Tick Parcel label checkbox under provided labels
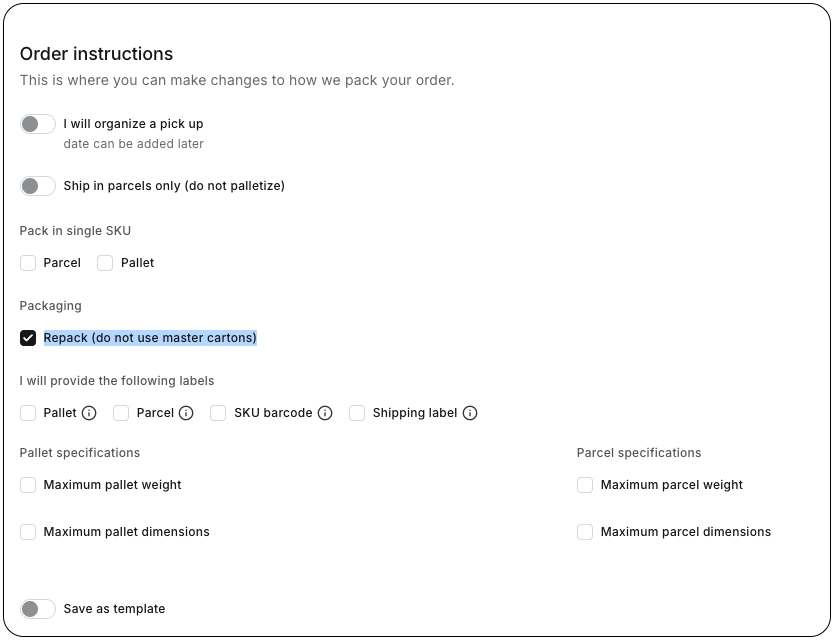836x642 pixels. point(121,413)
